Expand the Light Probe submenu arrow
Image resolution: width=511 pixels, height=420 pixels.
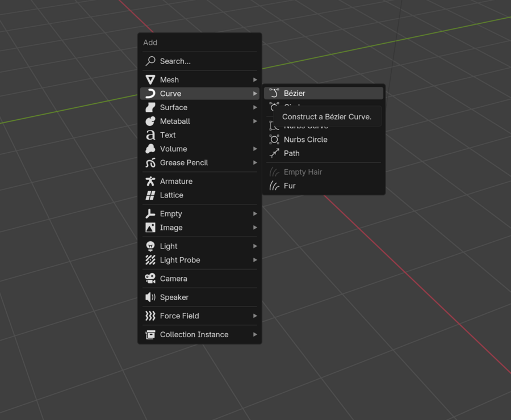pyautogui.click(x=255, y=260)
